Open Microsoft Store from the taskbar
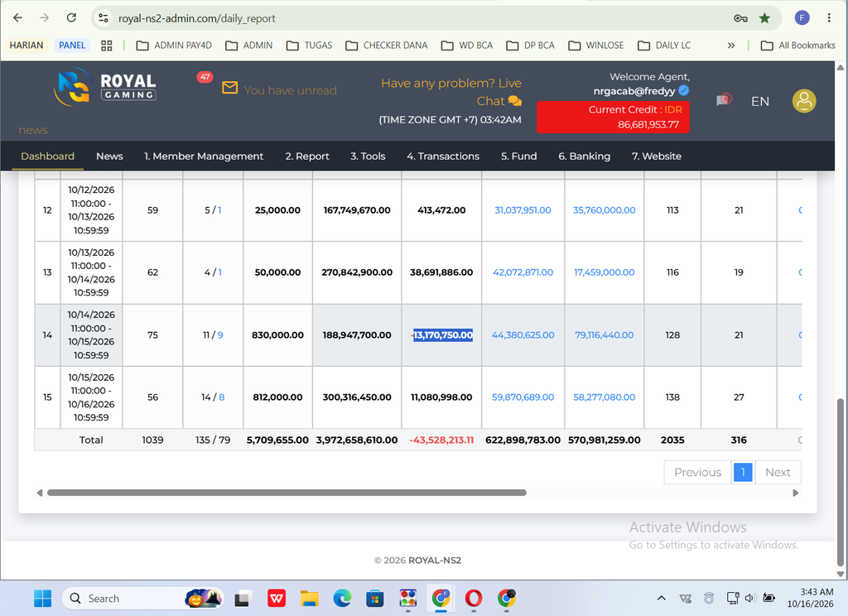Viewport: 848px width, 616px height. [x=375, y=598]
